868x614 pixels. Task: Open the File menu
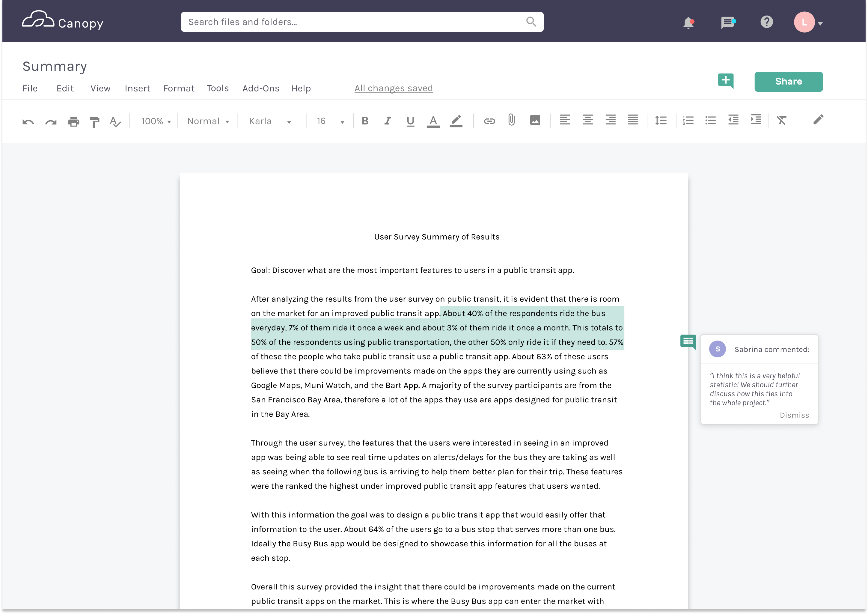pos(30,88)
